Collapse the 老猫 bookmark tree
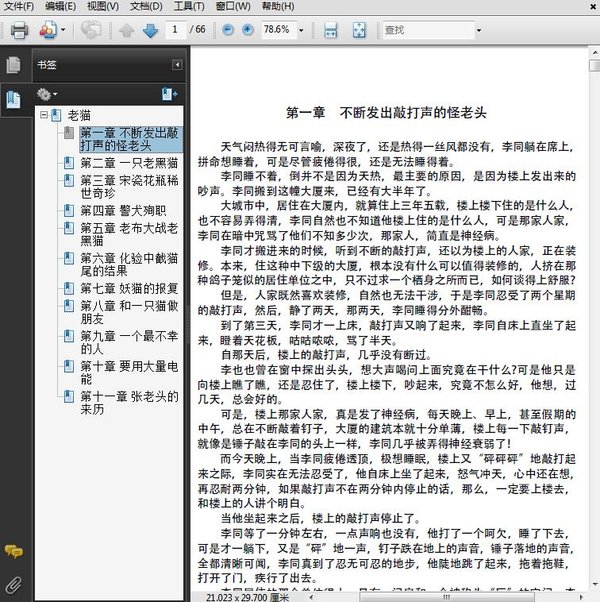The height and width of the screenshot is (602, 600). (x=43, y=116)
